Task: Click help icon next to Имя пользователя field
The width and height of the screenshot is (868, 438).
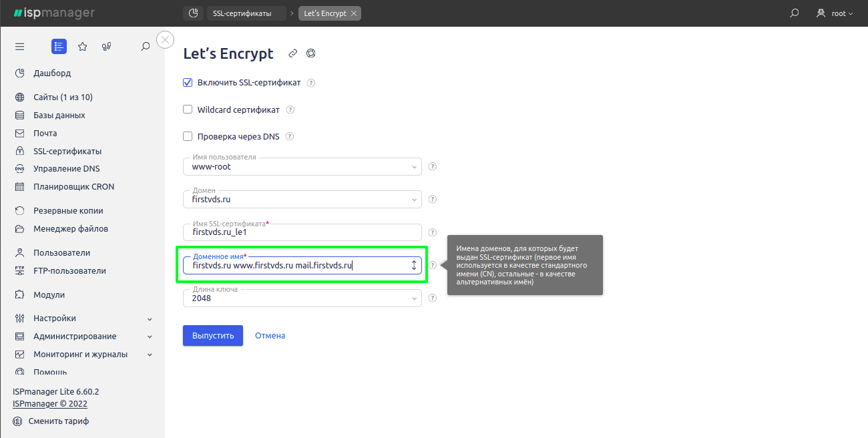Action: (x=433, y=167)
